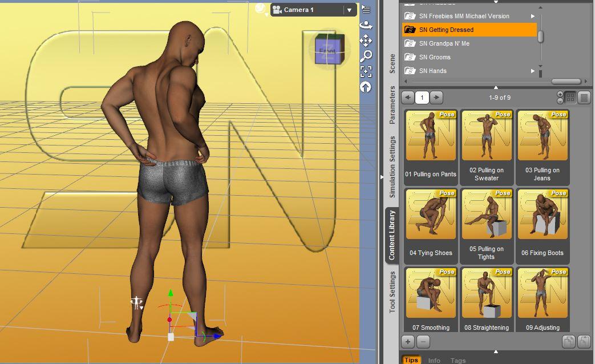Click the last folder icon bottom right
This screenshot has height=364, width=595.
[x=584, y=342]
